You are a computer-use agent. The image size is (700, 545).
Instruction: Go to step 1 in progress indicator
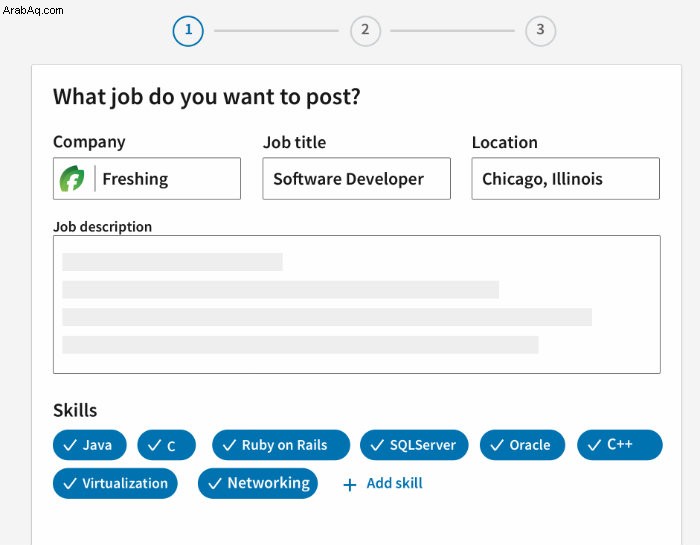pyautogui.click(x=188, y=31)
